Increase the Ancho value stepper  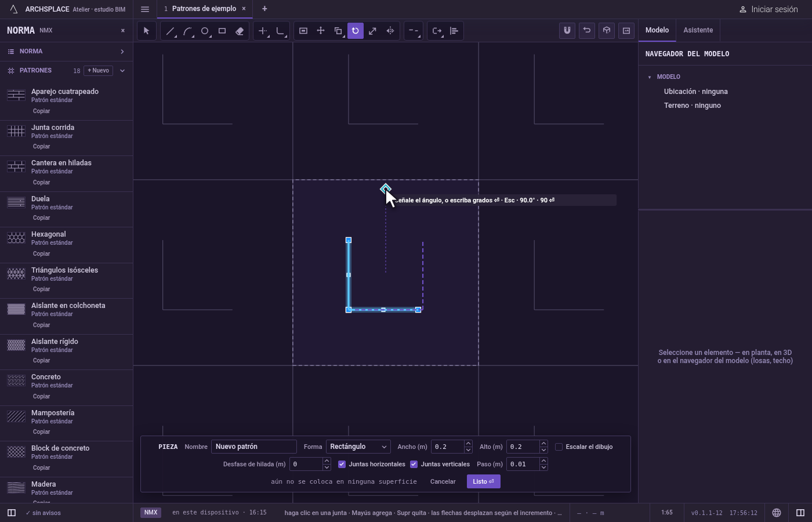tap(468, 444)
